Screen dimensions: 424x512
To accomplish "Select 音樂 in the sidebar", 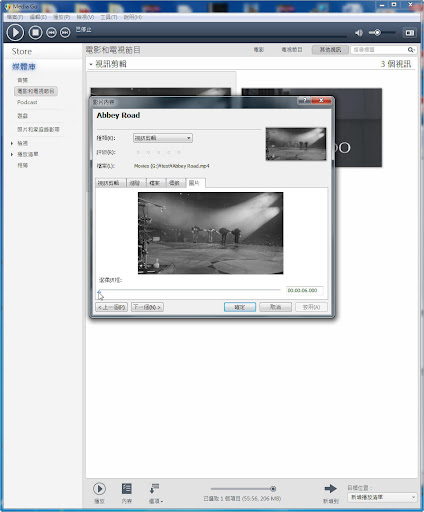I will click(23, 80).
